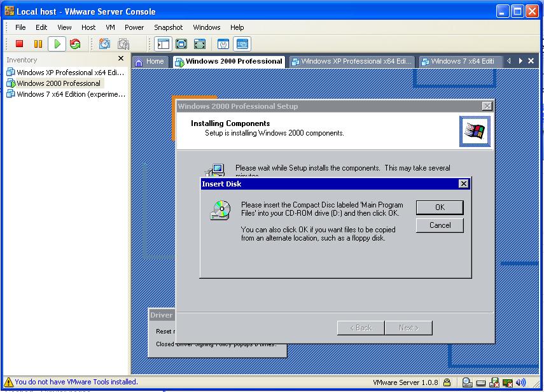Image resolution: width=544 pixels, height=392 pixels.
Task: Open the summary view wrench icon
Action: (x=223, y=44)
